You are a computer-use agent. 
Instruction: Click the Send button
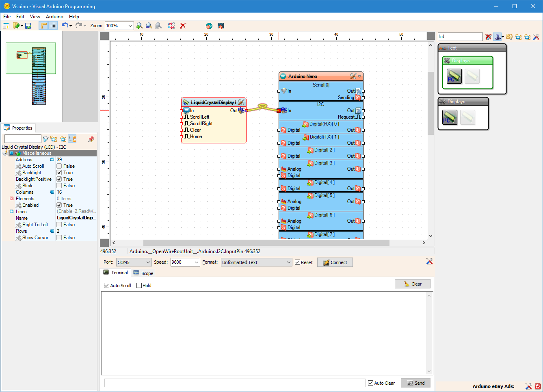tap(415, 383)
